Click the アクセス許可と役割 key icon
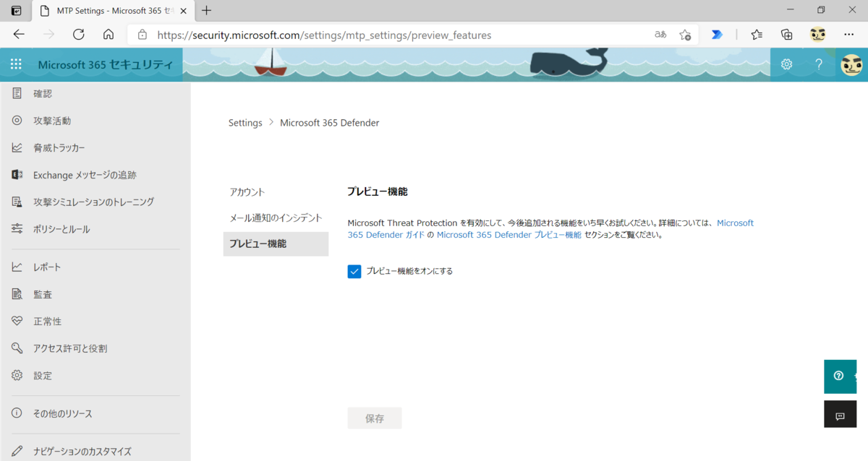The width and height of the screenshot is (868, 461). [x=17, y=348]
